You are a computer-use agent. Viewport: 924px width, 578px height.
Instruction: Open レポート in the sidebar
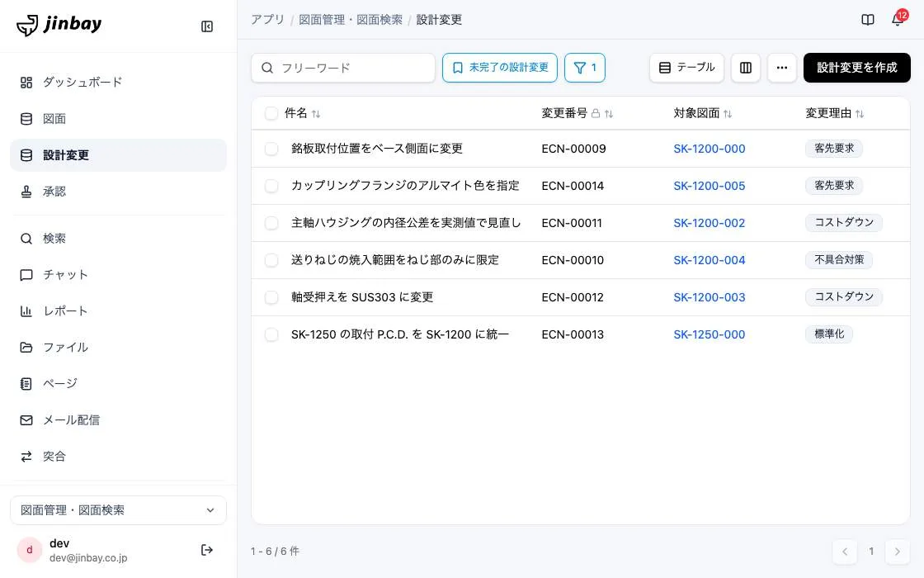[119, 310]
